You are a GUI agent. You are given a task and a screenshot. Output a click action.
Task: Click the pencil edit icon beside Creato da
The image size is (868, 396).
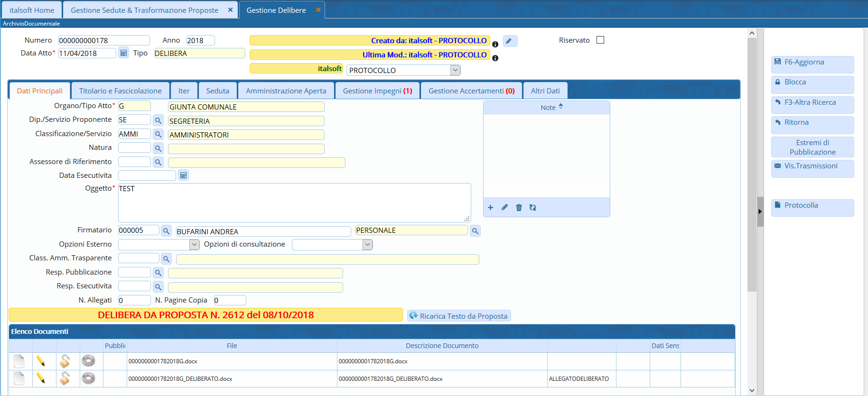509,41
